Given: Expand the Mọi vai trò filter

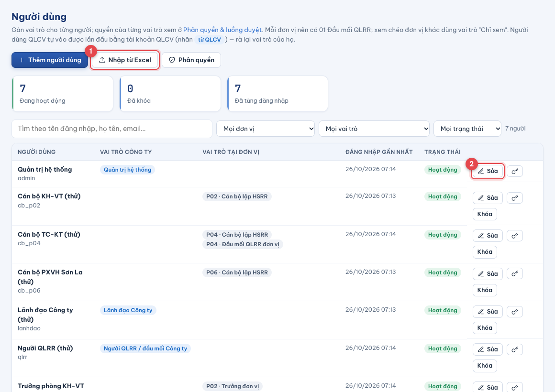Looking at the screenshot, I should pos(374,129).
